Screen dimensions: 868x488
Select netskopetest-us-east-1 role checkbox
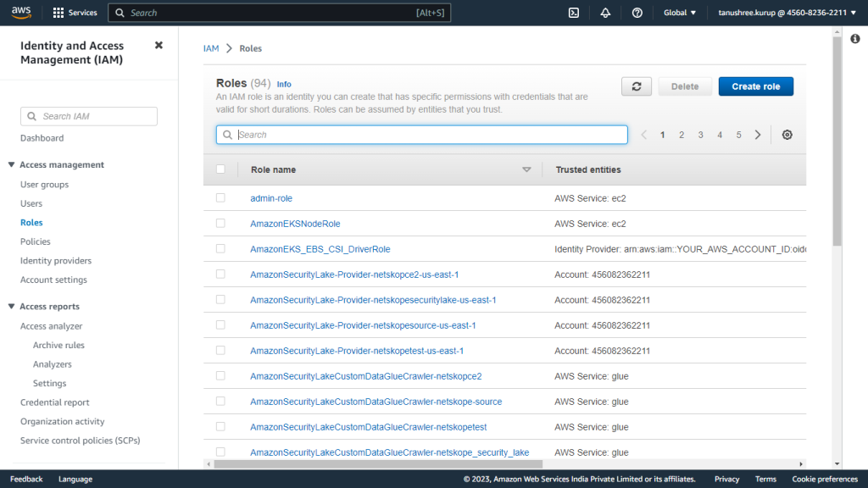pyautogui.click(x=220, y=350)
